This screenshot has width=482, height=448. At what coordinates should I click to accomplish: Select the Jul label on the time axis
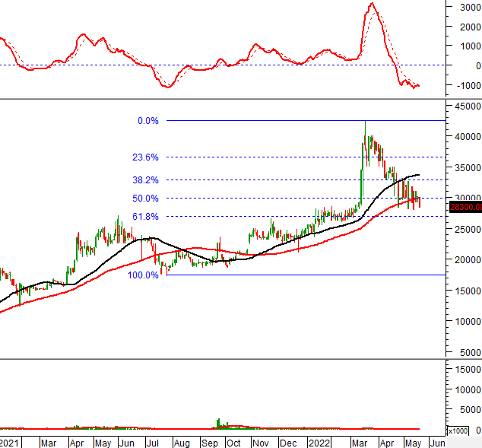pyautogui.click(x=153, y=442)
